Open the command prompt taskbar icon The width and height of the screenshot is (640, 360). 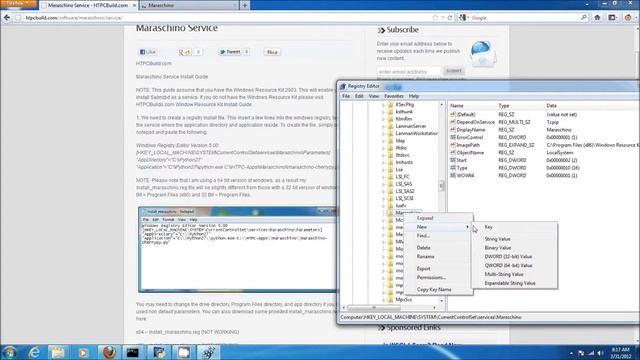coord(133,352)
